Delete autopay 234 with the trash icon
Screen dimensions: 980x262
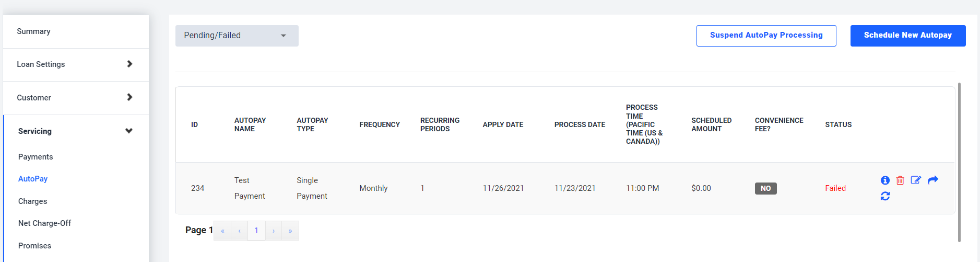(x=900, y=180)
